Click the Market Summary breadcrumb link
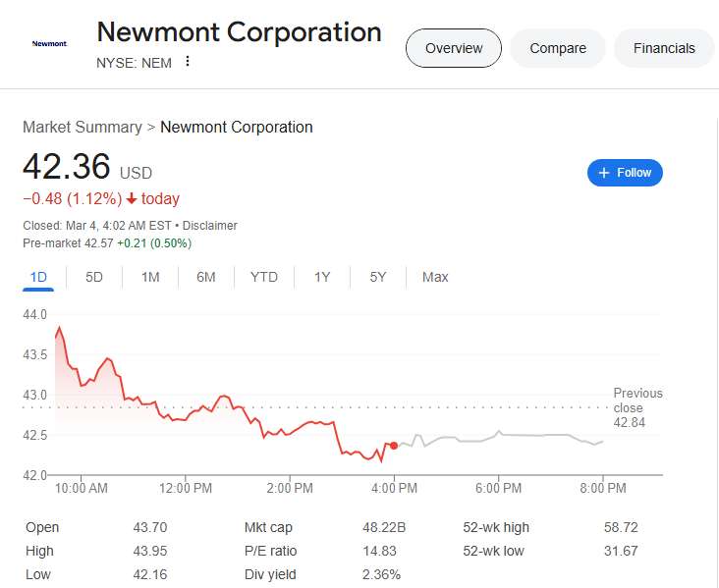Image resolution: width=719 pixels, height=588 pixels. tap(83, 127)
